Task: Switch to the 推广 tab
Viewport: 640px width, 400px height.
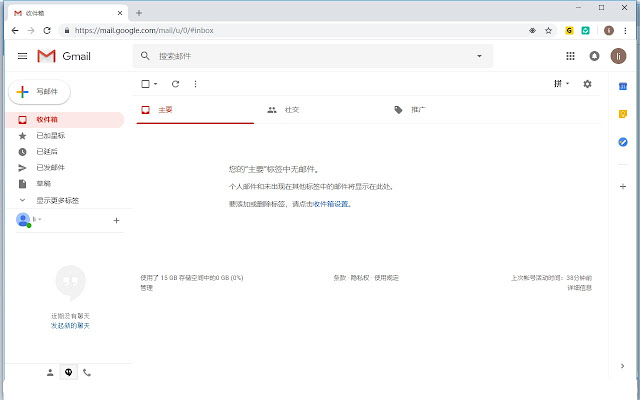Action: pyautogui.click(x=417, y=109)
